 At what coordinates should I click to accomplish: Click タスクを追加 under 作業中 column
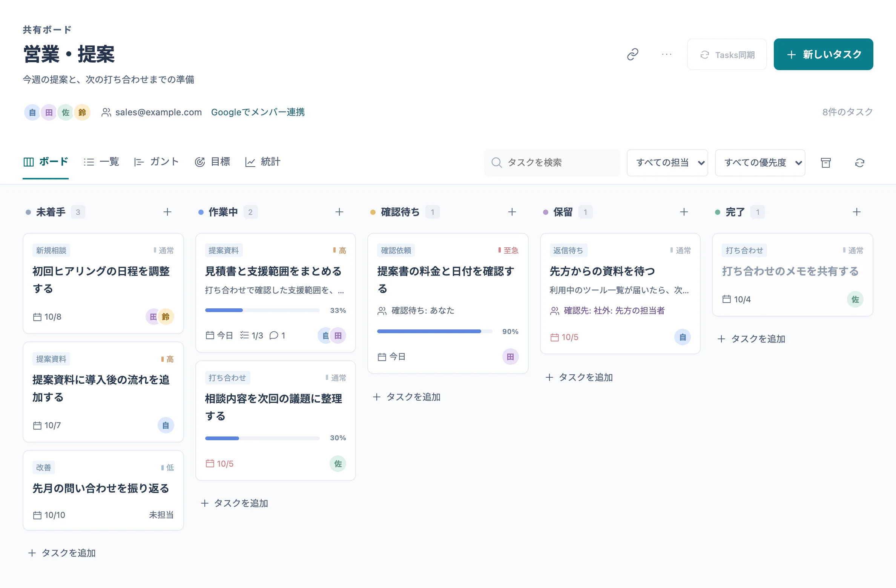(234, 503)
